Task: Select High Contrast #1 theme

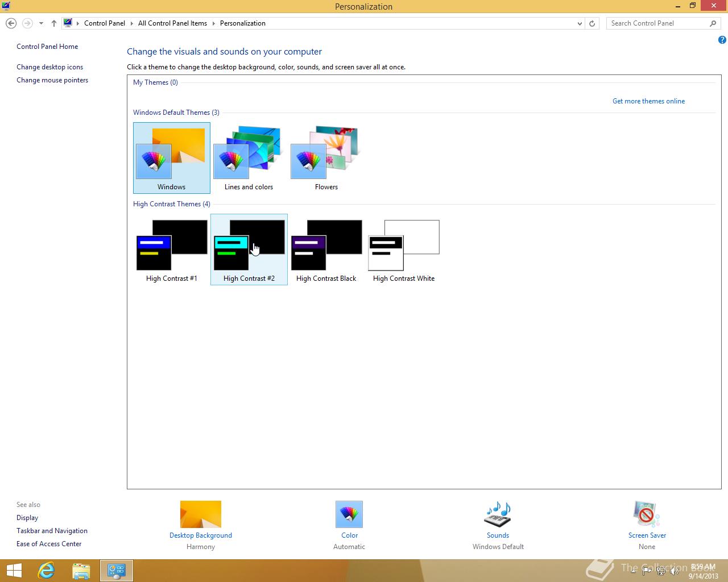Action: tap(171, 250)
